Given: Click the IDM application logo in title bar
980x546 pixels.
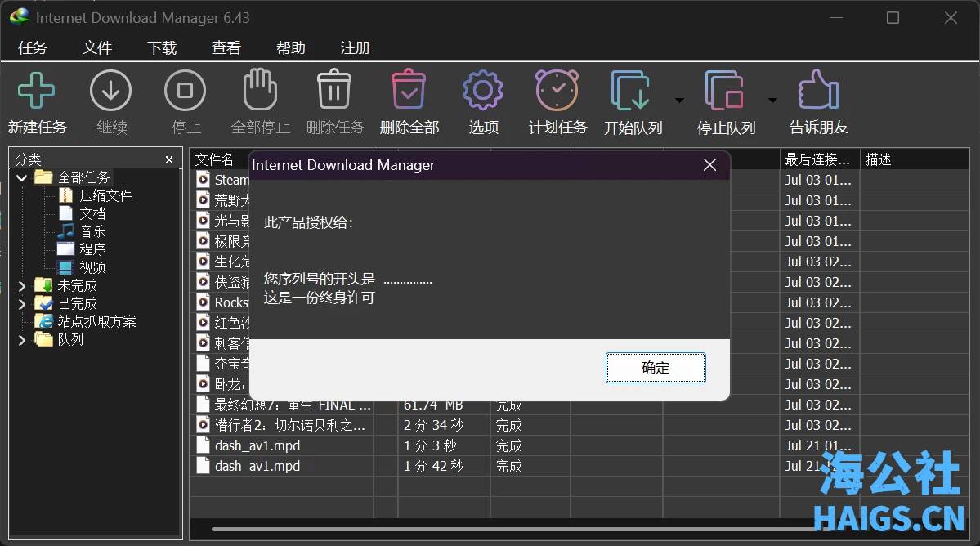Looking at the screenshot, I should (x=20, y=17).
